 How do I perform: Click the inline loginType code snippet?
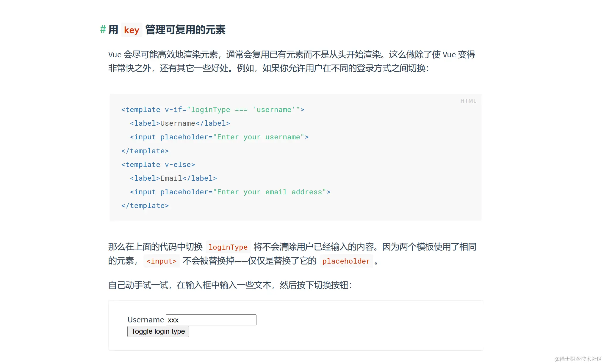[x=228, y=247]
